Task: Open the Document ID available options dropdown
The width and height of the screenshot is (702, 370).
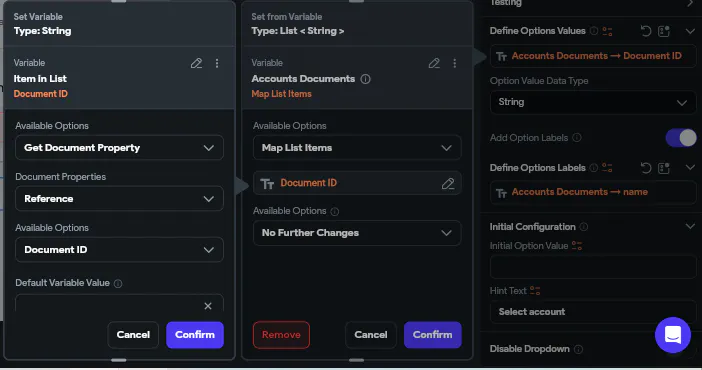Action: pyautogui.click(x=119, y=250)
